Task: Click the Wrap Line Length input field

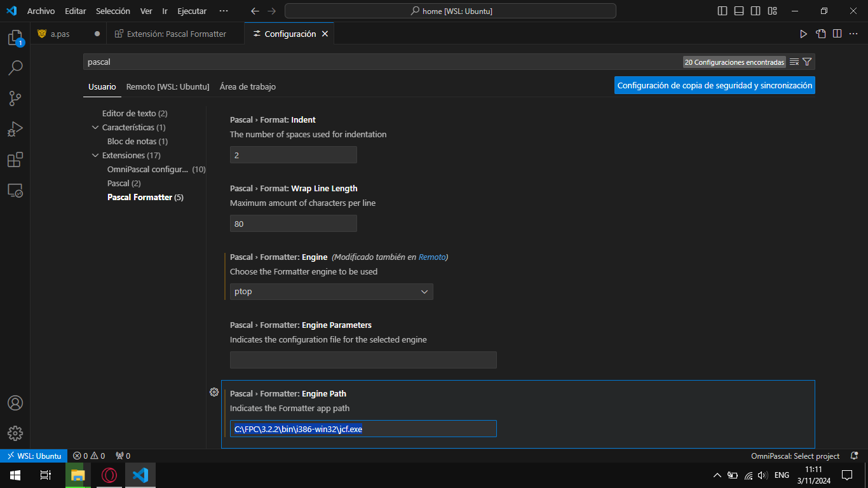Action: point(294,224)
